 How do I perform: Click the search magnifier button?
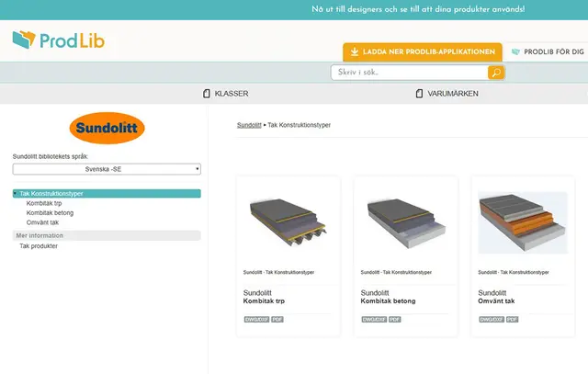coord(496,73)
